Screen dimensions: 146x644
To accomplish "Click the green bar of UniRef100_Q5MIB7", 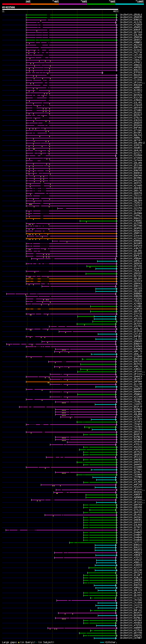I will [x=102, y=274].
